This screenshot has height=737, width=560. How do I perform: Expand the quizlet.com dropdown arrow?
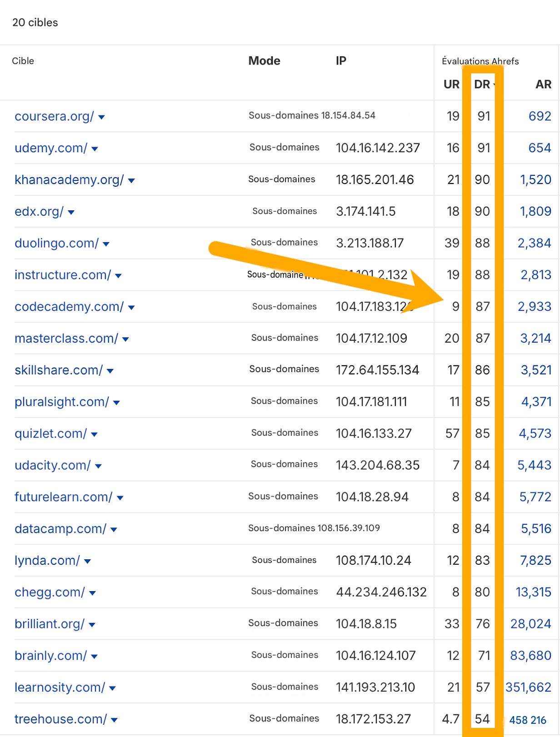click(94, 434)
